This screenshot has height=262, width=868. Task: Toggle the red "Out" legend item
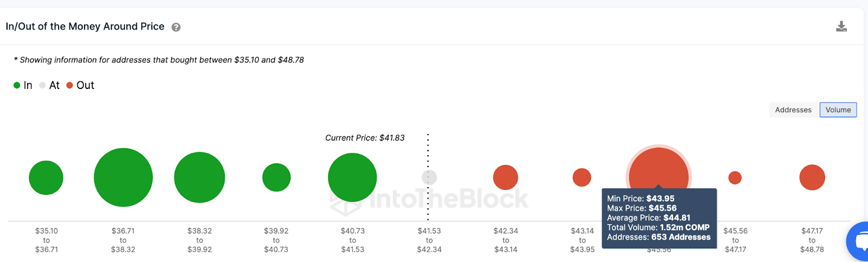coord(80,85)
